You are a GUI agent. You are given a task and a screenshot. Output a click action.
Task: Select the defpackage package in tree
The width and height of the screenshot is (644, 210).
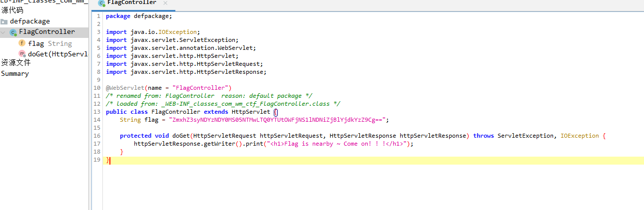(x=30, y=21)
